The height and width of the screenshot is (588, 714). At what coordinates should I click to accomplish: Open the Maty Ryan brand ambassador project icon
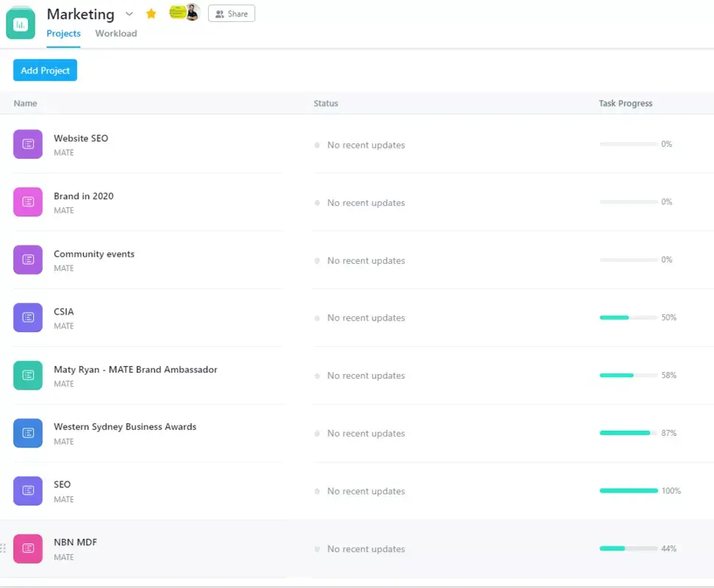(27, 375)
